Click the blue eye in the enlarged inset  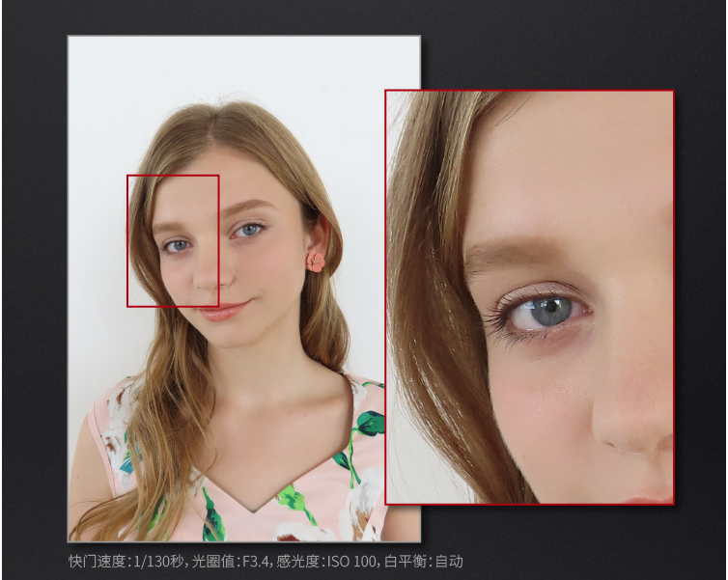tap(547, 311)
